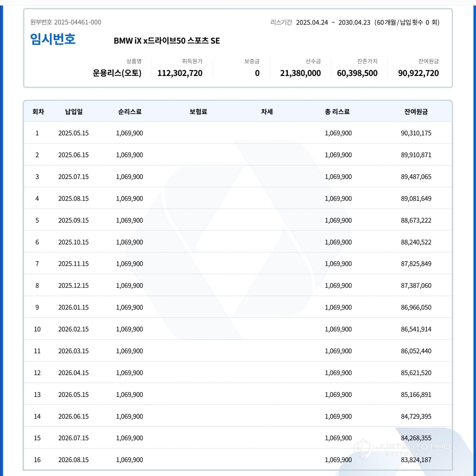Screen dimensions: 476x476
Task: Click the 총 리스료 column header
Action: pyautogui.click(x=337, y=112)
